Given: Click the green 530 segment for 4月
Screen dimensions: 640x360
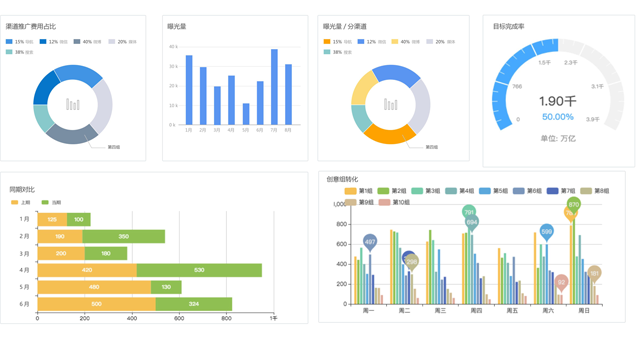Looking at the screenshot, I should pyautogui.click(x=199, y=270).
